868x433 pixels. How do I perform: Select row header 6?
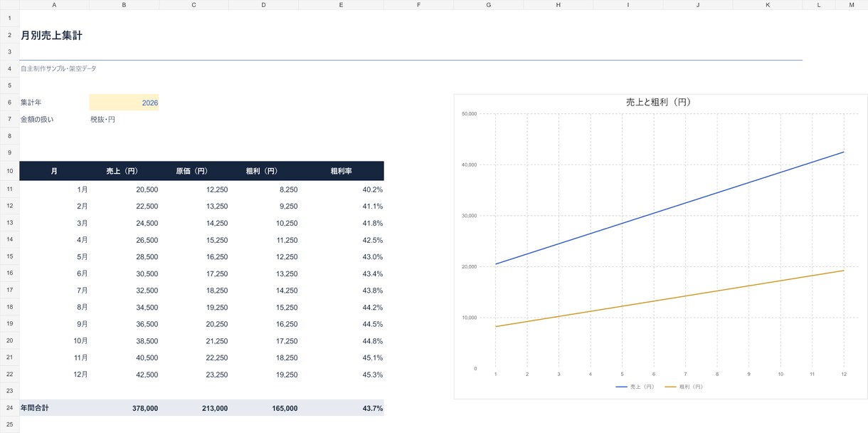(10, 103)
